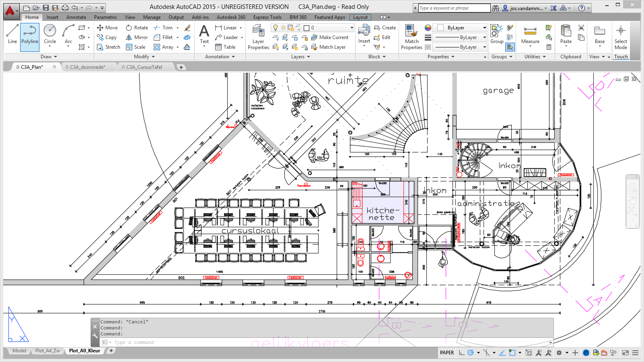This screenshot has width=644, height=362.
Task: Toggle Ortho mode in status bar
Action: click(462, 353)
